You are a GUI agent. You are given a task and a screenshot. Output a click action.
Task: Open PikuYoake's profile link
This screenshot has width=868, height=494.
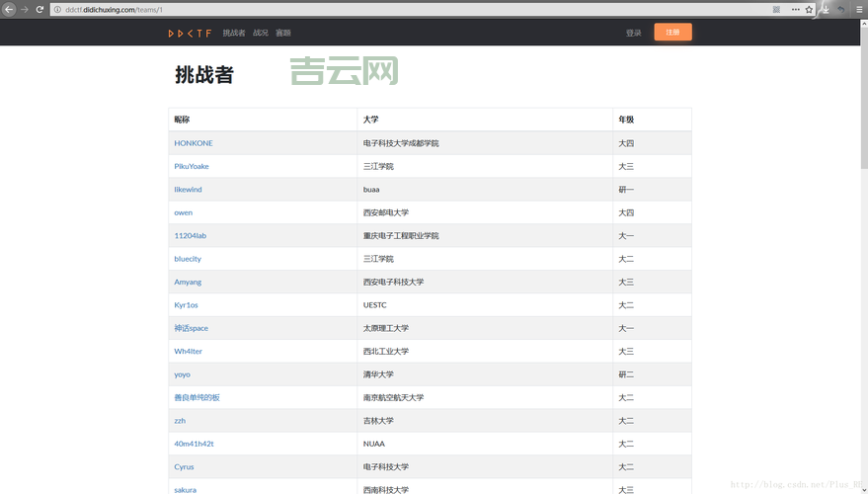(192, 166)
